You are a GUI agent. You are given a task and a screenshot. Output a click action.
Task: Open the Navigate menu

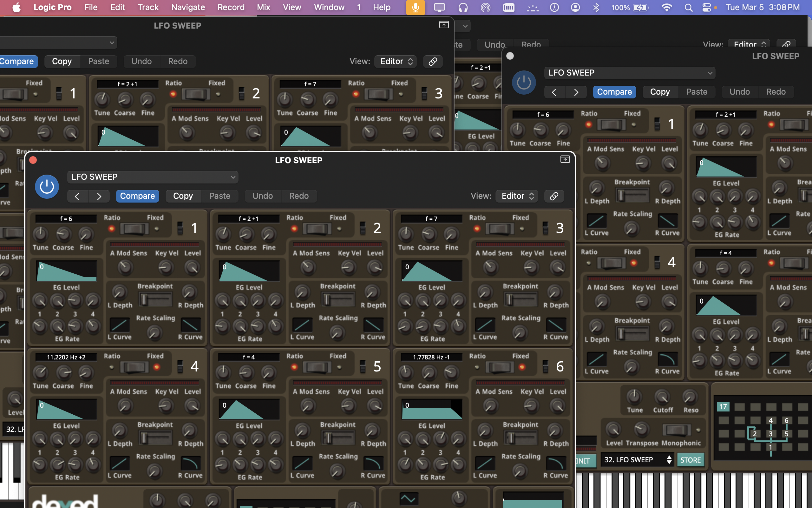pyautogui.click(x=188, y=7)
